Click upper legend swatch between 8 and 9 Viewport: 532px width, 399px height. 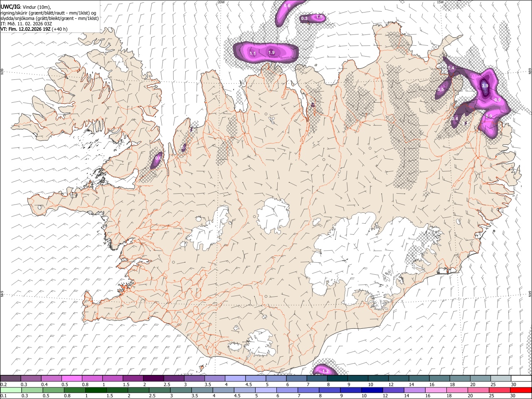[x=337, y=378]
